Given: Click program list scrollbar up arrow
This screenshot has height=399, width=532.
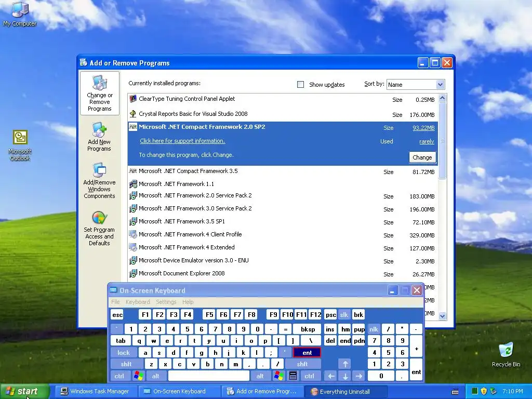Looking at the screenshot, I should 442,98.
